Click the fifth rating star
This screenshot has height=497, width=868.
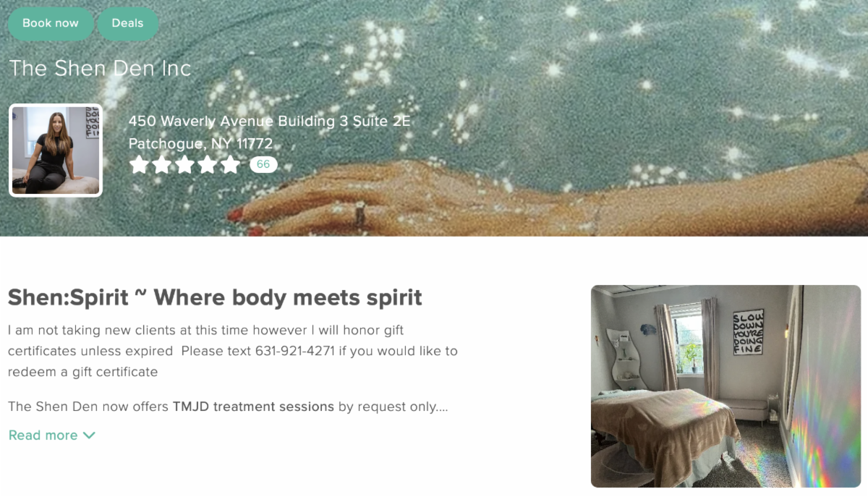tap(230, 165)
